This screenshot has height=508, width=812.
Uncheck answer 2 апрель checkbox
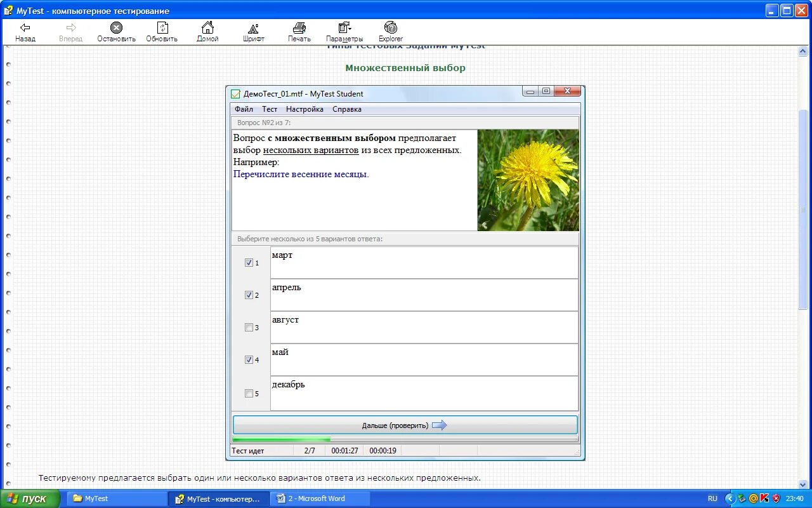coord(249,295)
